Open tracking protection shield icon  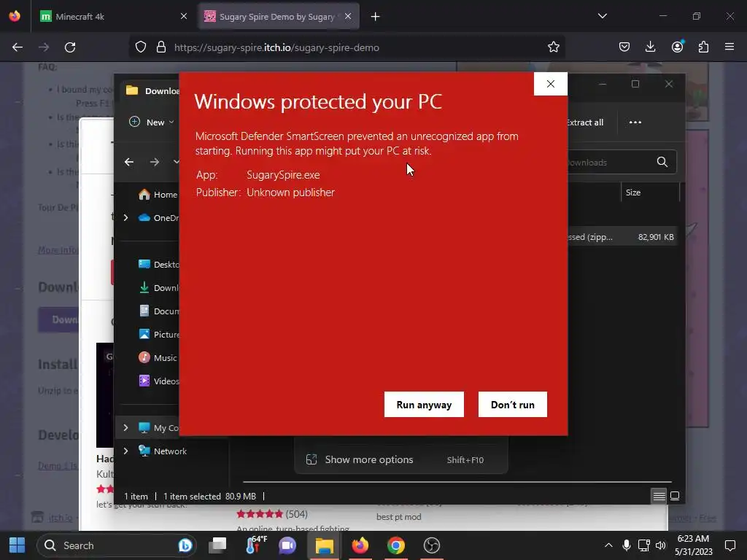click(141, 47)
